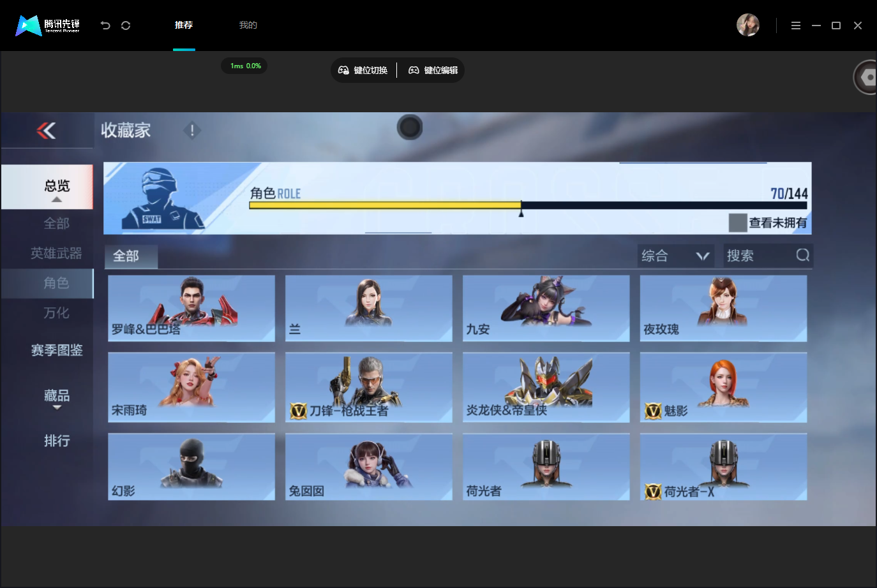The image size is (877, 588).
Task: Click the 键位编辑 gamepad icon
Action: (x=414, y=70)
